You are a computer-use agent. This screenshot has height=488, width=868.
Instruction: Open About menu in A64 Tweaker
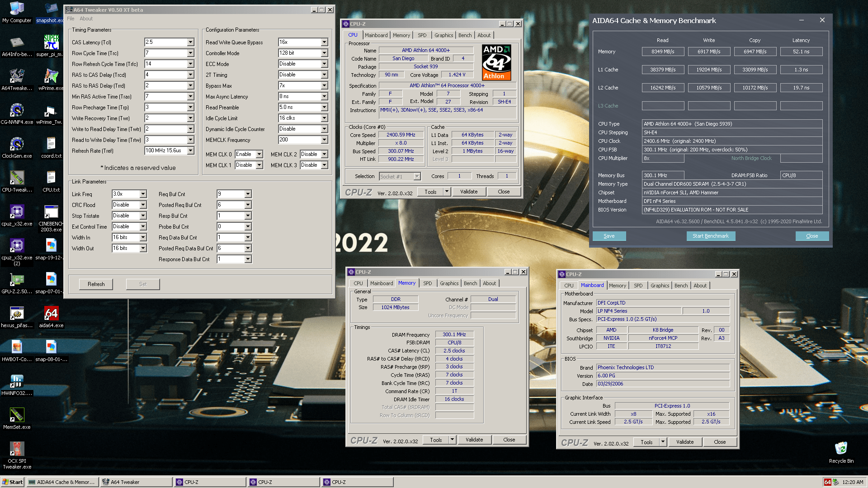(x=86, y=19)
